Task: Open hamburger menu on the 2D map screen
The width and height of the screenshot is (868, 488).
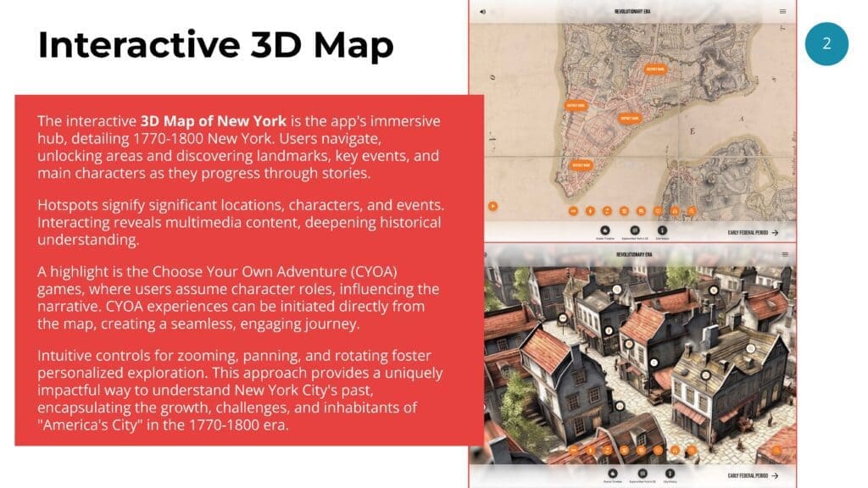Action: tap(782, 12)
